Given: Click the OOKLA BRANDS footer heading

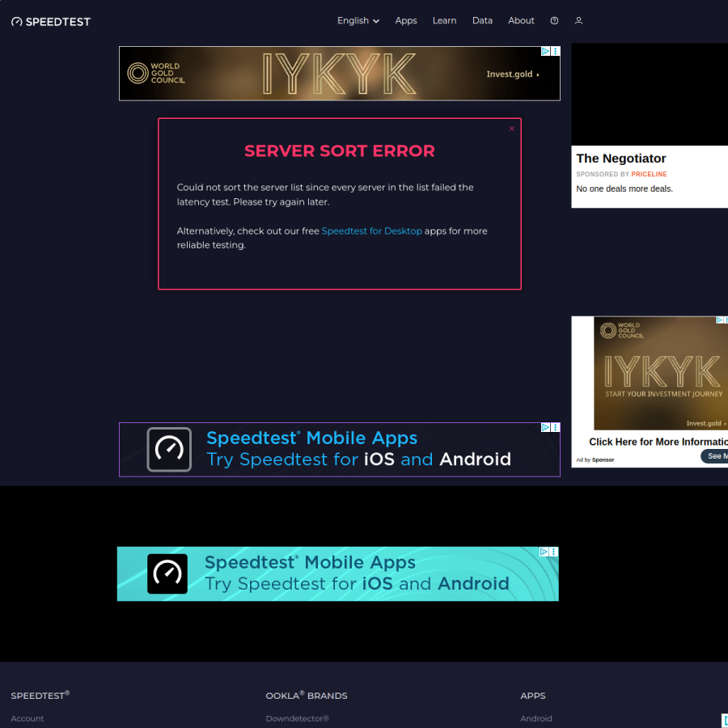Looking at the screenshot, I should [x=307, y=695].
